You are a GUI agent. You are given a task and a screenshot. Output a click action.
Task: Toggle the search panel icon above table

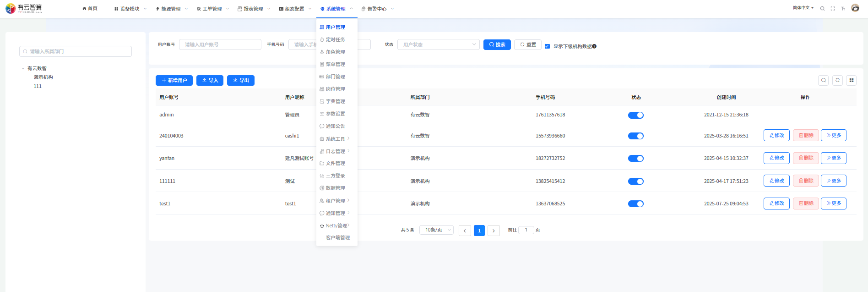click(x=824, y=80)
